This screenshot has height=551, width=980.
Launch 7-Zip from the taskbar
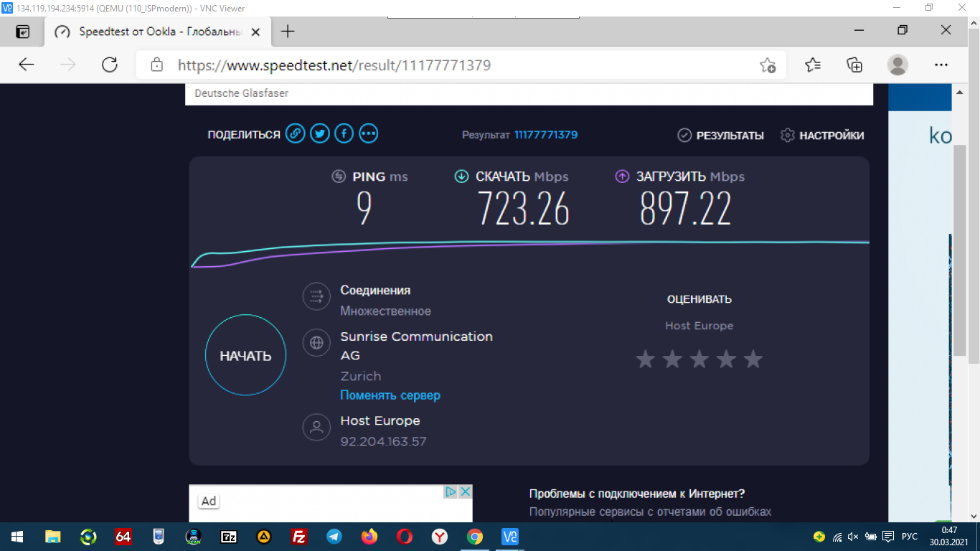229,537
